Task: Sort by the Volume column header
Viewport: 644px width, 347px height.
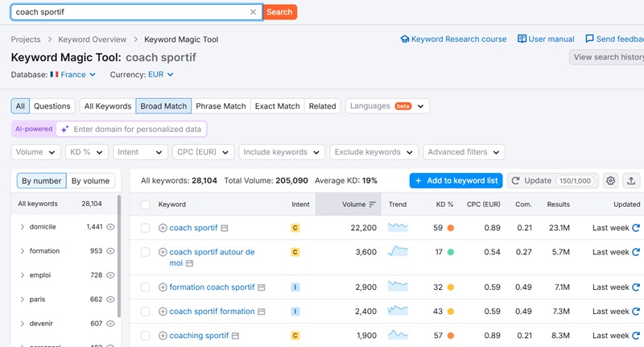Action: tap(349, 204)
